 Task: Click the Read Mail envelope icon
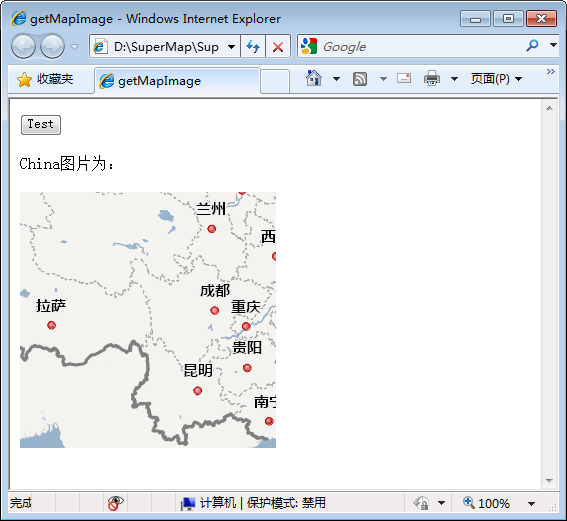pos(404,78)
